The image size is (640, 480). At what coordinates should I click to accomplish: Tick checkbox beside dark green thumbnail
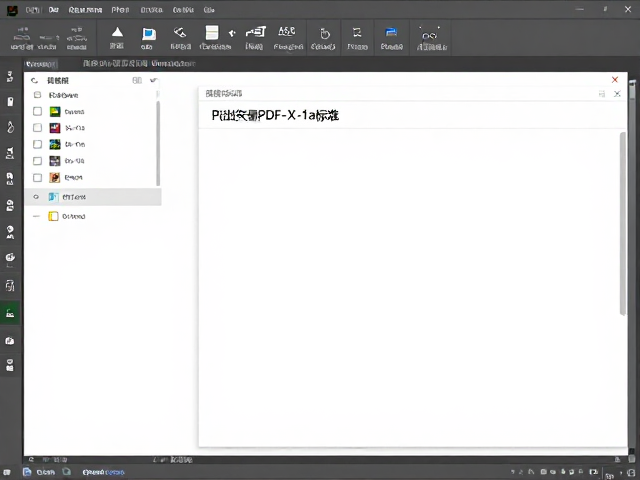coord(37,144)
